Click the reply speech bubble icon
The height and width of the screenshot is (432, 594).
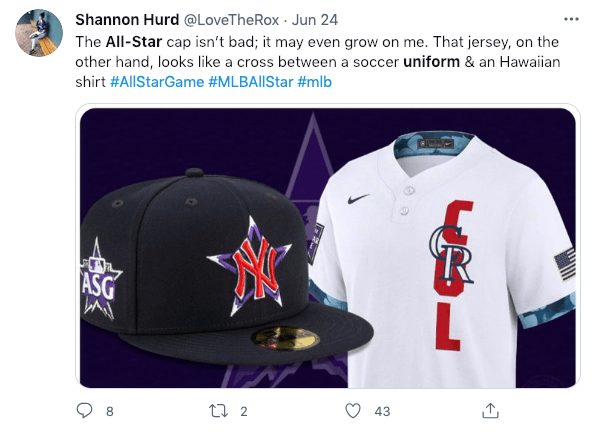point(84,410)
